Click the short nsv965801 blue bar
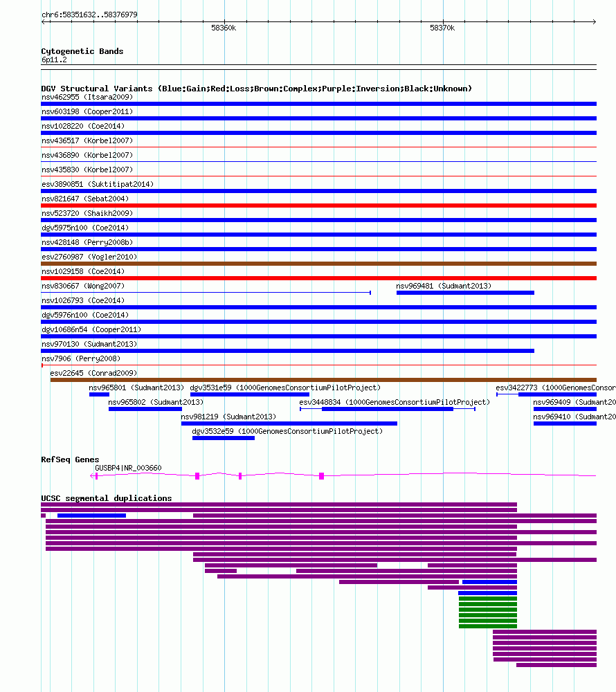Screen dimensions: 616x692 pyautogui.click(x=99, y=394)
